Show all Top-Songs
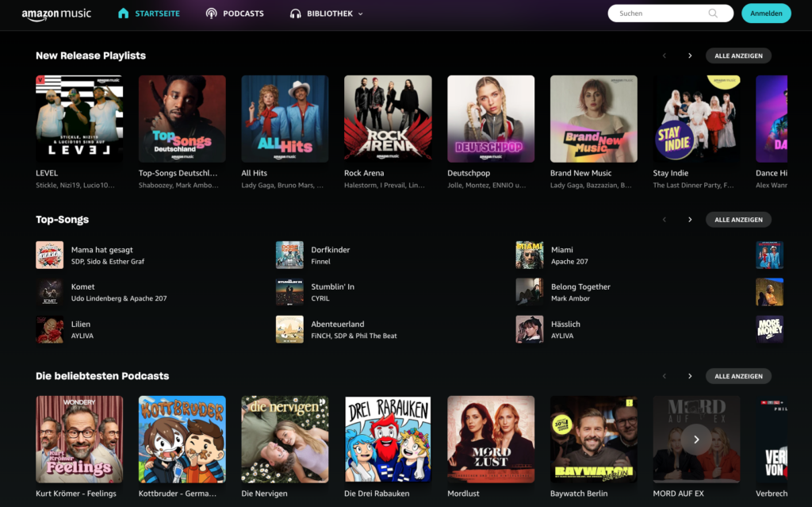The image size is (812, 507). (738, 220)
